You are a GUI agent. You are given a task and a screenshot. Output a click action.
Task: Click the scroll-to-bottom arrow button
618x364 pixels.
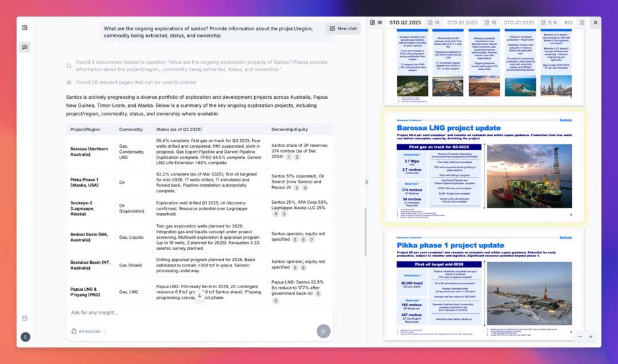pos(200,295)
